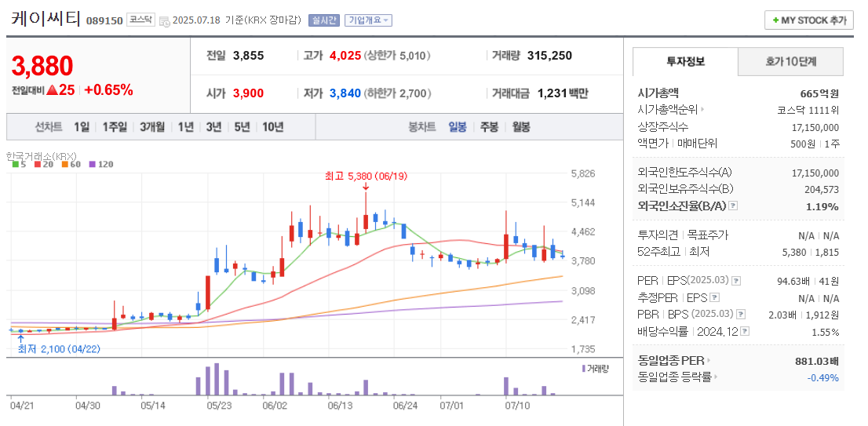The image size is (868, 426).
Task: Open help icon next to 배당수익률 2024.12
Action: point(745,332)
